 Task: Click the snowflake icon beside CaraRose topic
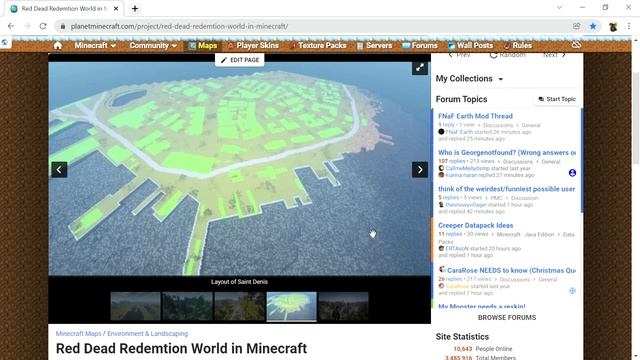point(572,291)
